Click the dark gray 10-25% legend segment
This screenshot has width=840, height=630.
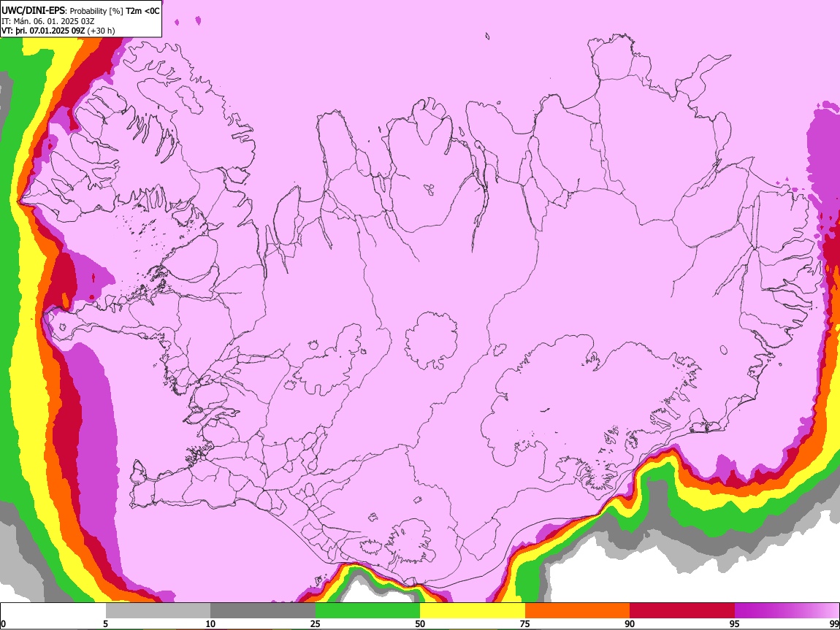(x=263, y=610)
